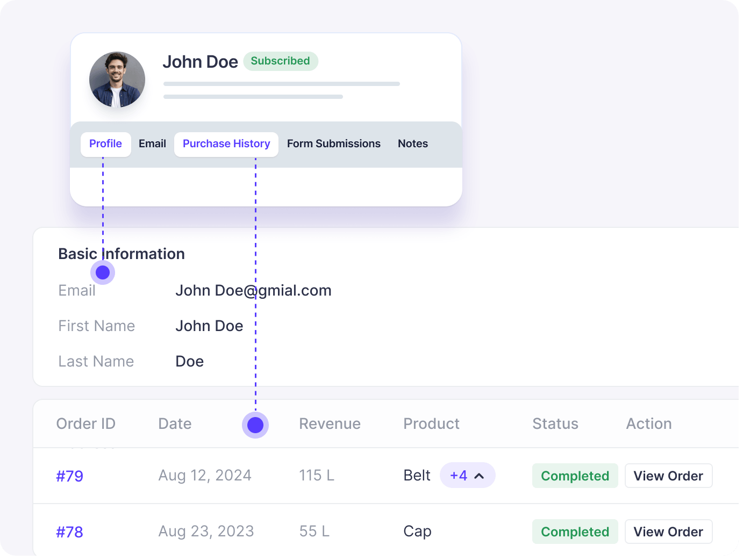Click the Belt product name
This screenshot has width=743, height=560.
click(x=417, y=476)
